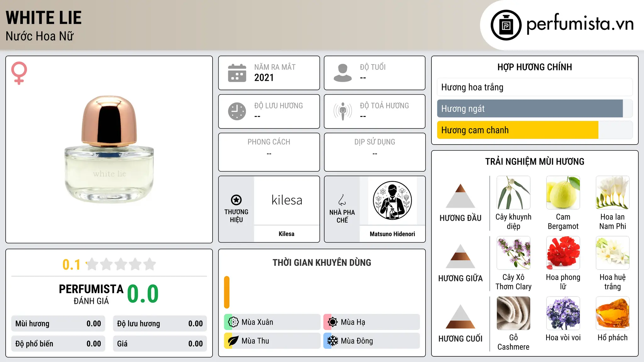Click the clock icon beside Độ lưu hương
The width and height of the screenshot is (644, 362).
tap(237, 111)
